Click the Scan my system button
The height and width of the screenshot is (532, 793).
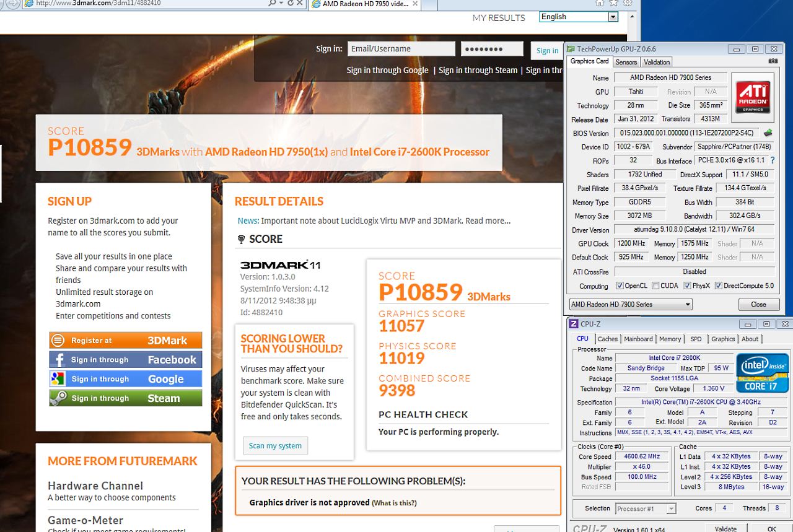click(x=275, y=446)
